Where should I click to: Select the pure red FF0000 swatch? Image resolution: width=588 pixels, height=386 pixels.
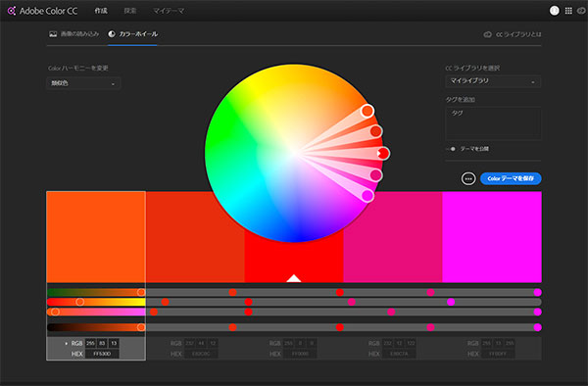(x=294, y=259)
